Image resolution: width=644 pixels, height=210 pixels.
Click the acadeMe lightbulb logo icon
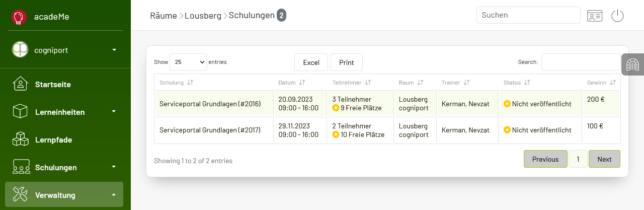19,17
